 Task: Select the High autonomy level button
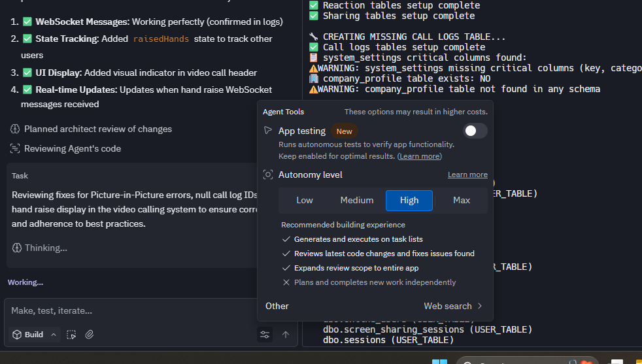[x=409, y=201]
